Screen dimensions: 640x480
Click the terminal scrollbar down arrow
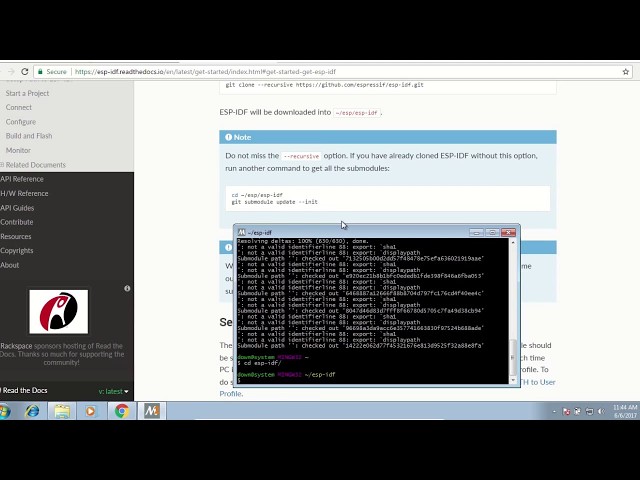[x=513, y=380]
